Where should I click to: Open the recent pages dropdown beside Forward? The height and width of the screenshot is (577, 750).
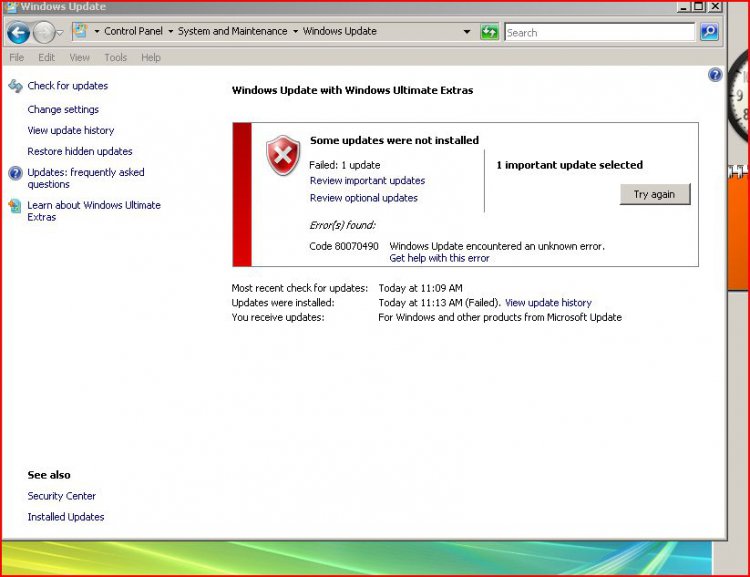pyautogui.click(x=60, y=33)
